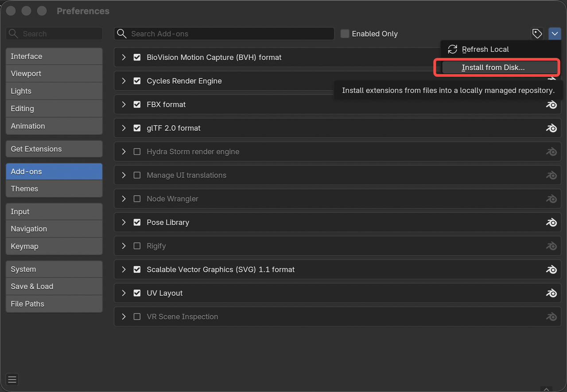The width and height of the screenshot is (567, 392).
Task: Expand Manage UI translations row
Action: (x=124, y=175)
